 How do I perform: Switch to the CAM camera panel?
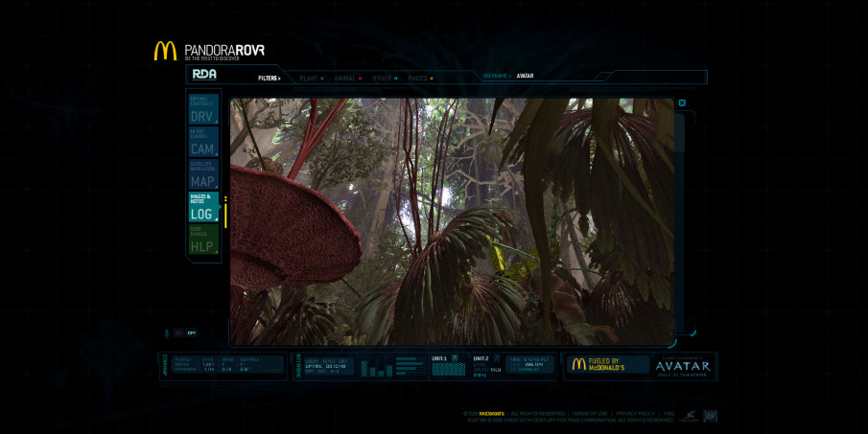(203, 142)
